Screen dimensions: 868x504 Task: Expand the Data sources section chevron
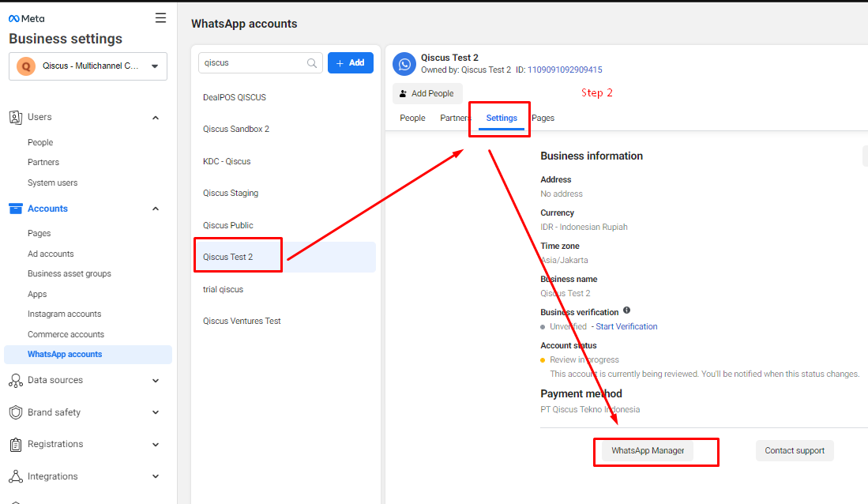tap(156, 381)
